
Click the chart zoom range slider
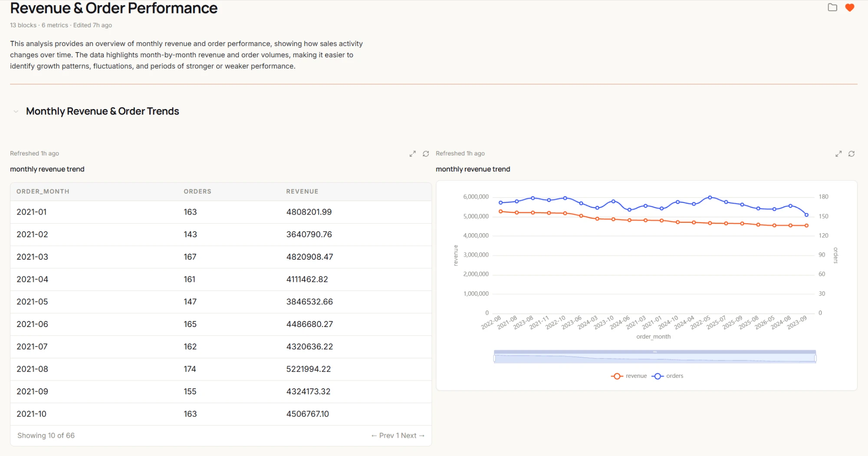655,357
